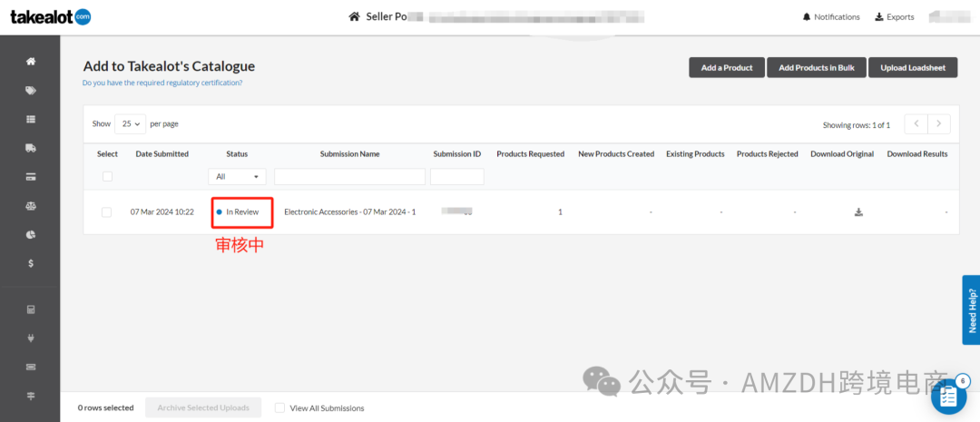980x422 pixels.
Task: Open Exports download link
Action: tap(895, 17)
